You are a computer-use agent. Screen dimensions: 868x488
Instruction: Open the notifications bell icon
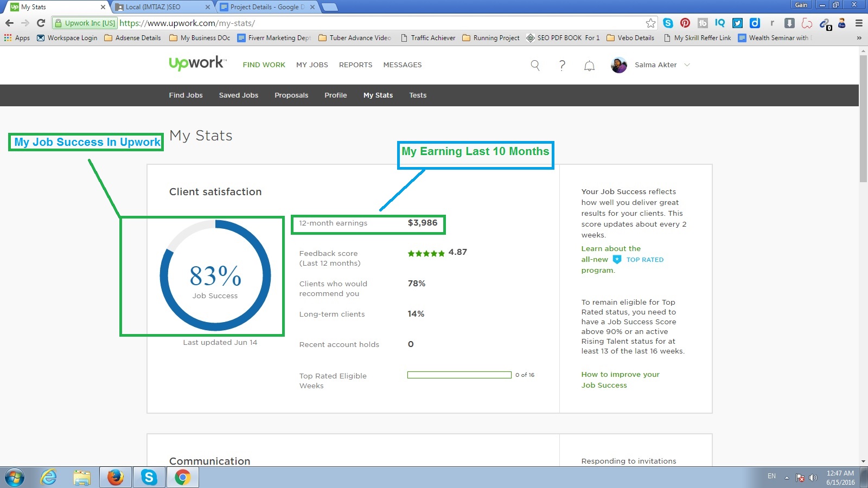click(589, 66)
